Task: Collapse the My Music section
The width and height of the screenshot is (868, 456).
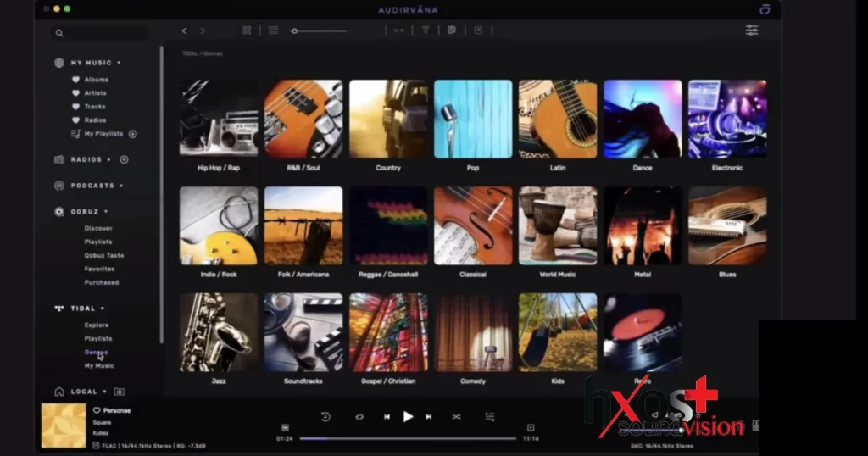Action: coord(119,63)
